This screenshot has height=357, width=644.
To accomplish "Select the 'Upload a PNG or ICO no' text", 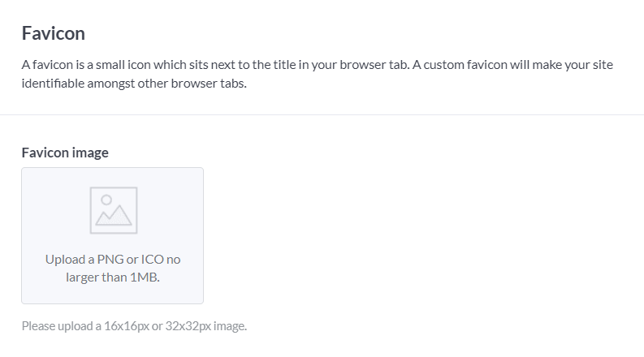I will click(113, 260).
